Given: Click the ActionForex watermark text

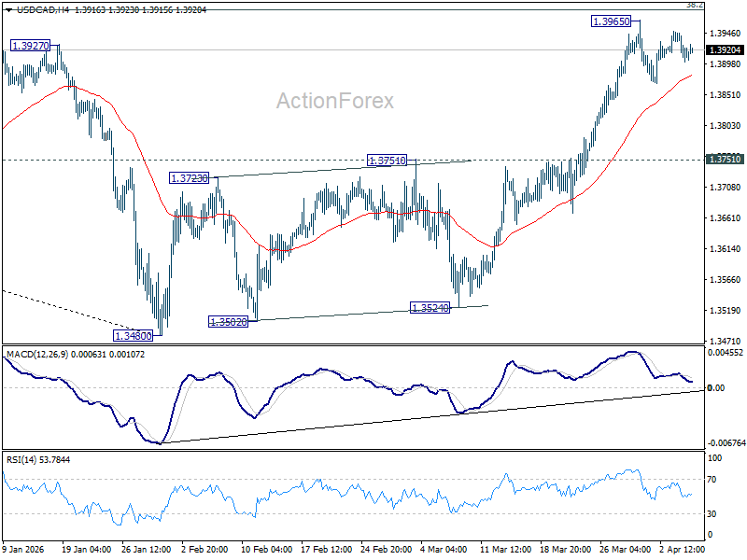Looking at the screenshot, I should pyautogui.click(x=335, y=101).
